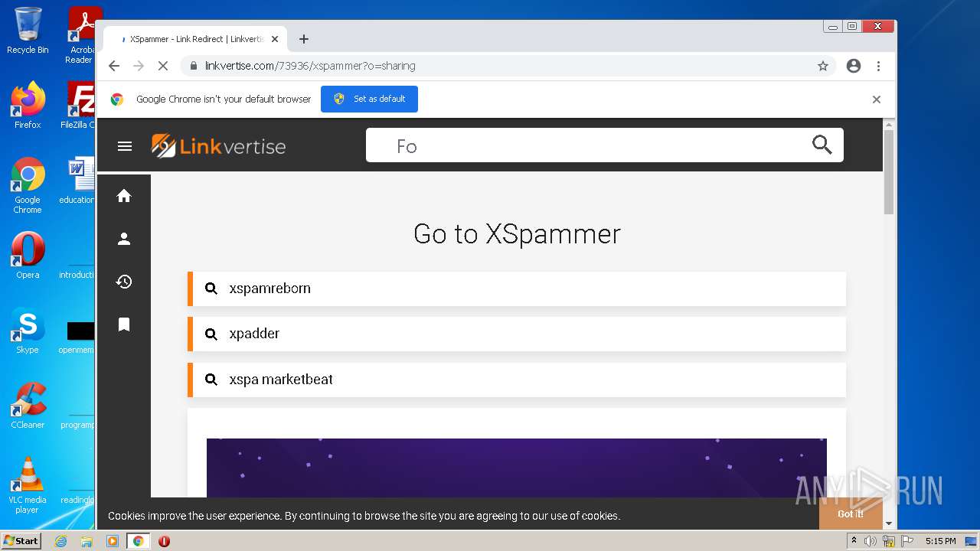980x551 pixels.
Task: Set Chrome as default browser
Action: [369, 99]
